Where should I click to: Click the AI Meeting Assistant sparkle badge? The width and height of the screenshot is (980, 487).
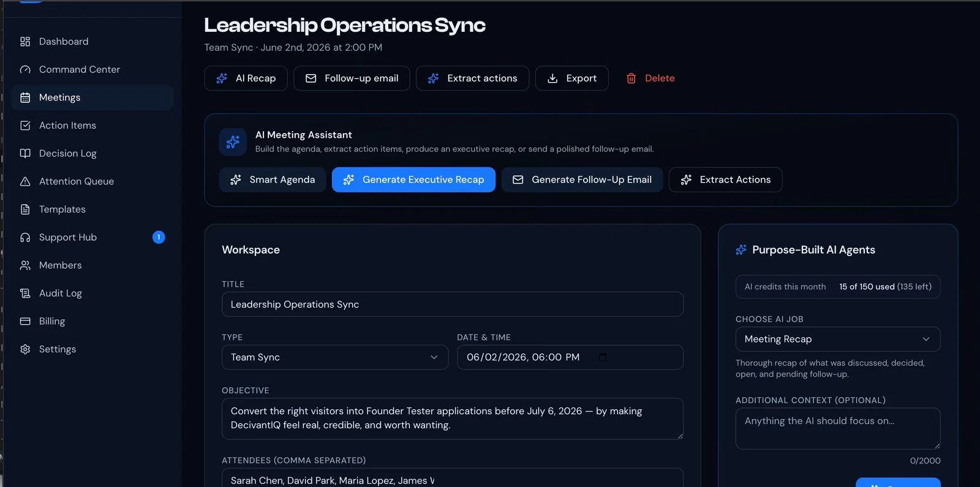pos(233,142)
